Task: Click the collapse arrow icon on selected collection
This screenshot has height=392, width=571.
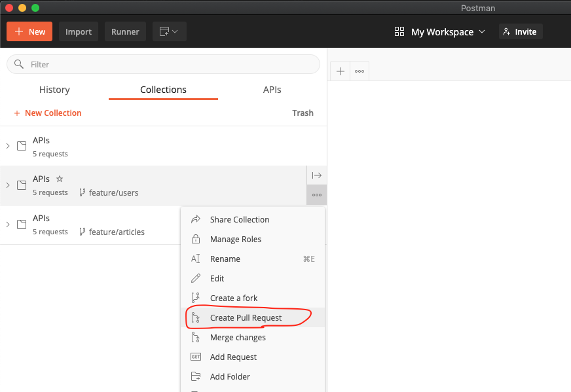Action: 317,175
